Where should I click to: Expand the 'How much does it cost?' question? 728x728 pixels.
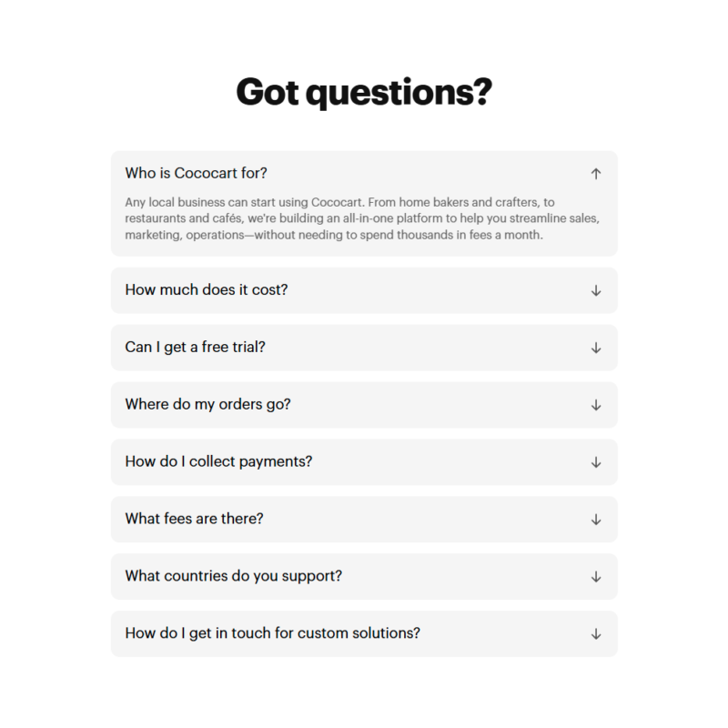(x=207, y=290)
